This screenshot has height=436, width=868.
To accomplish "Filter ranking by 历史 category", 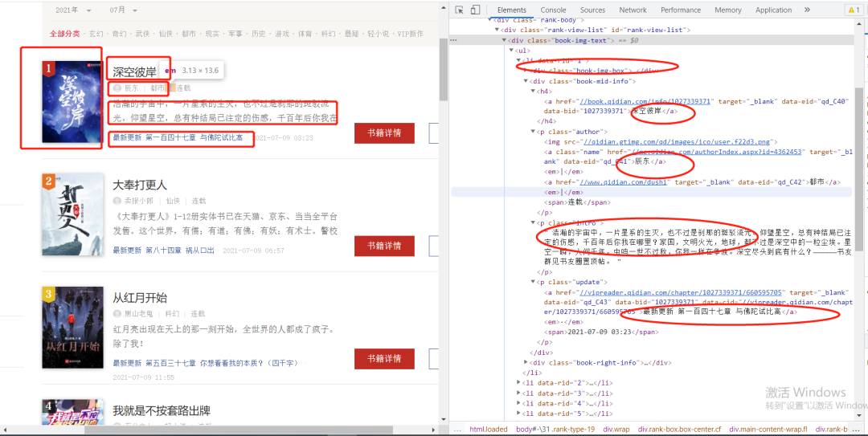I will coord(259,34).
